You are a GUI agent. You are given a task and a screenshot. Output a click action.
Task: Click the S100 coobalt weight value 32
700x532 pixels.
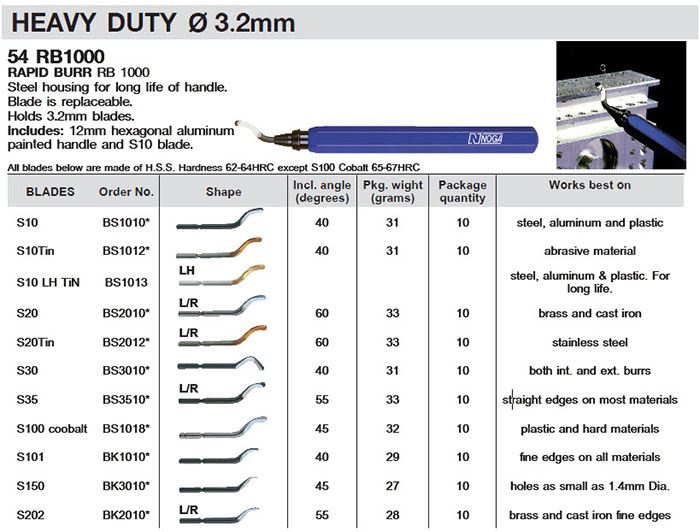[x=392, y=428]
